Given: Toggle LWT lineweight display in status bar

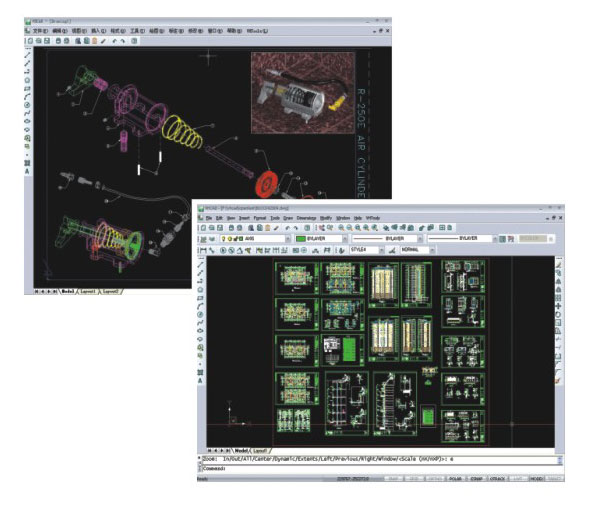Looking at the screenshot, I should pos(518,479).
